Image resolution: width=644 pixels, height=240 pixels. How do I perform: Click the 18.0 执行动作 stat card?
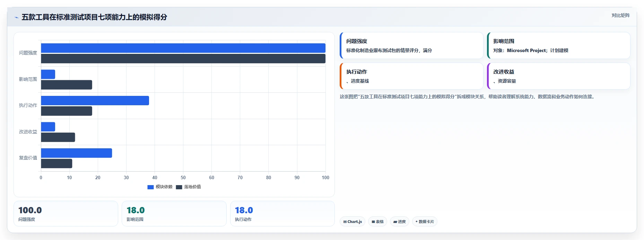pyautogui.click(x=282, y=214)
